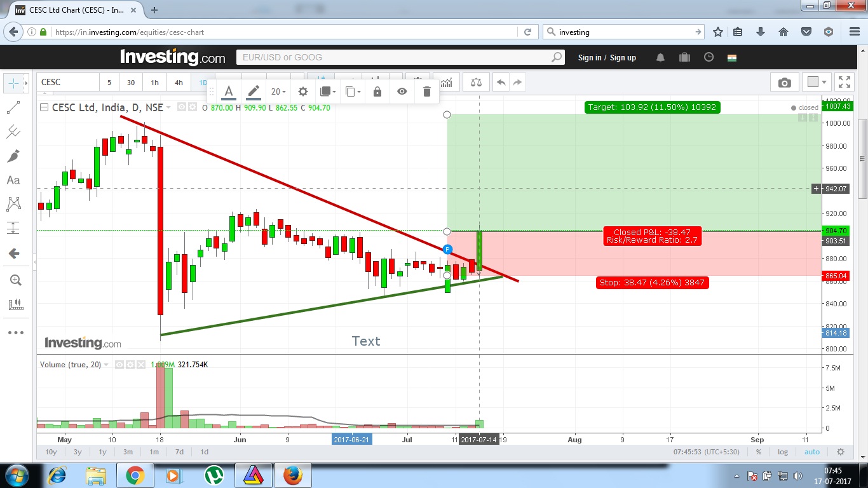
Task: Open Chrome from Windows taskbar
Action: pos(135,475)
